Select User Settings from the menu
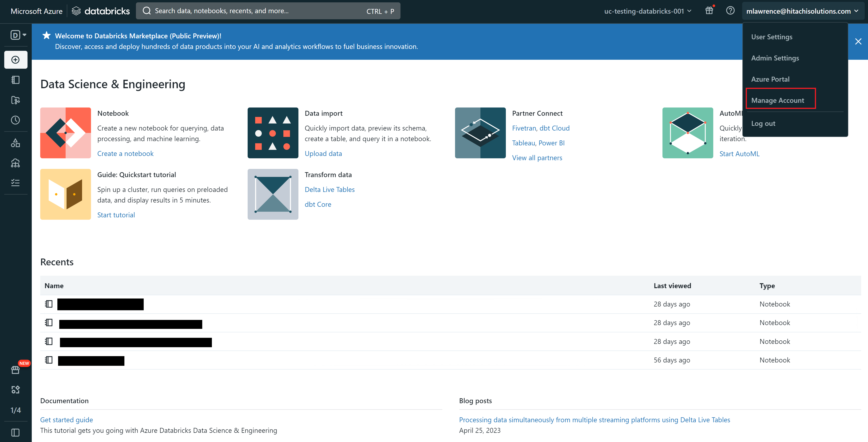Viewport: 868px width, 442px height. pos(772,37)
